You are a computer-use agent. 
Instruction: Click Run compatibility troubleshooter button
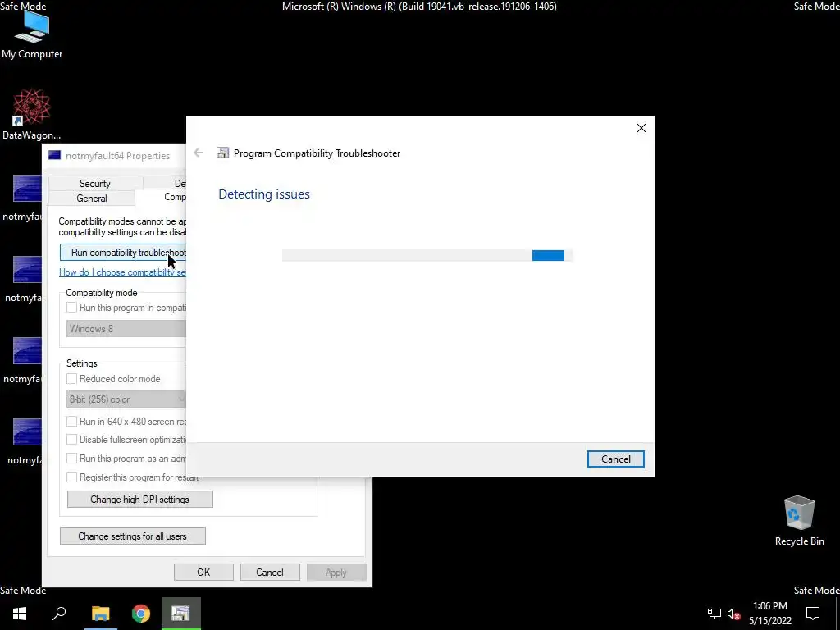point(123,253)
